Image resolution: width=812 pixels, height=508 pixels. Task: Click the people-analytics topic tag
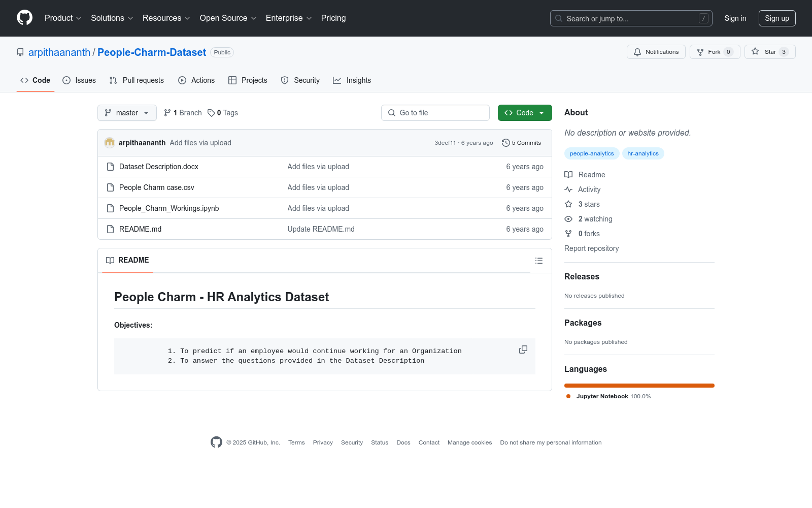point(592,153)
